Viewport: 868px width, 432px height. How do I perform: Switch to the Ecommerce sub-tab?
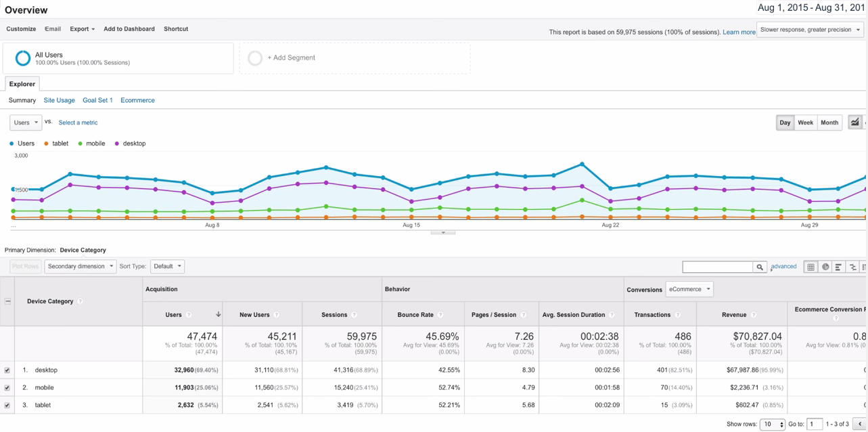pyautogui.click(x=137, y=100)
